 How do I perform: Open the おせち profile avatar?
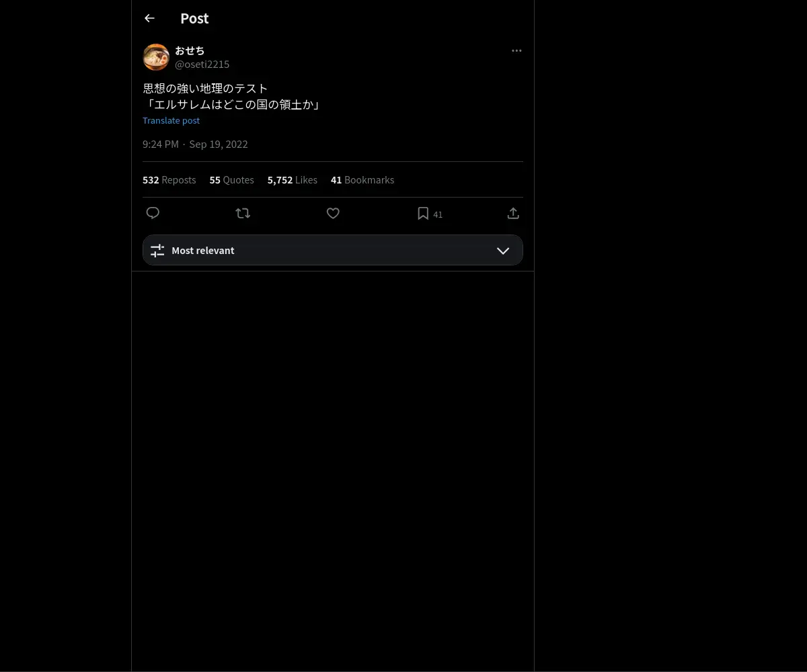[x=156, y=57]
